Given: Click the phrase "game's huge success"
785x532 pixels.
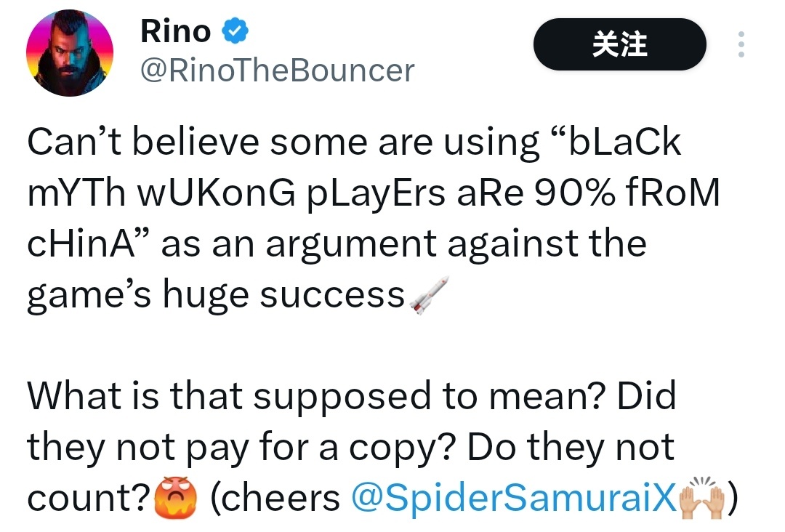Looking at the screenshot, I should pyautogui.click(x=216, y=296).
